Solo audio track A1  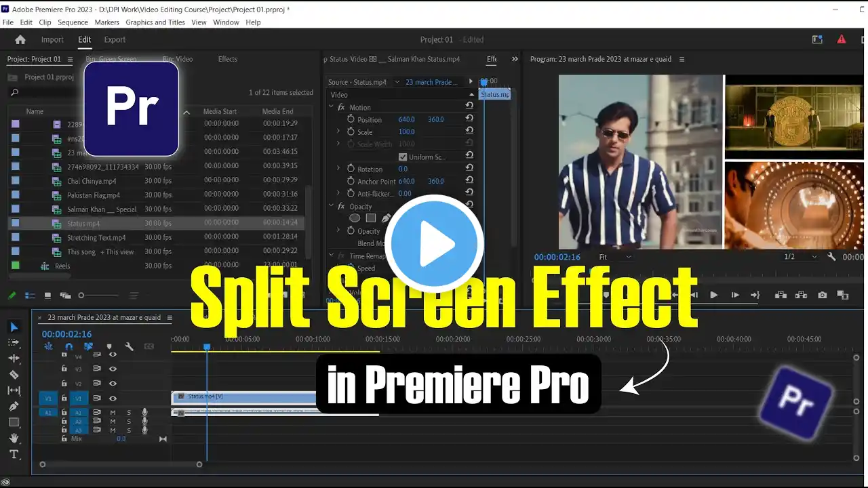point(129,412)
